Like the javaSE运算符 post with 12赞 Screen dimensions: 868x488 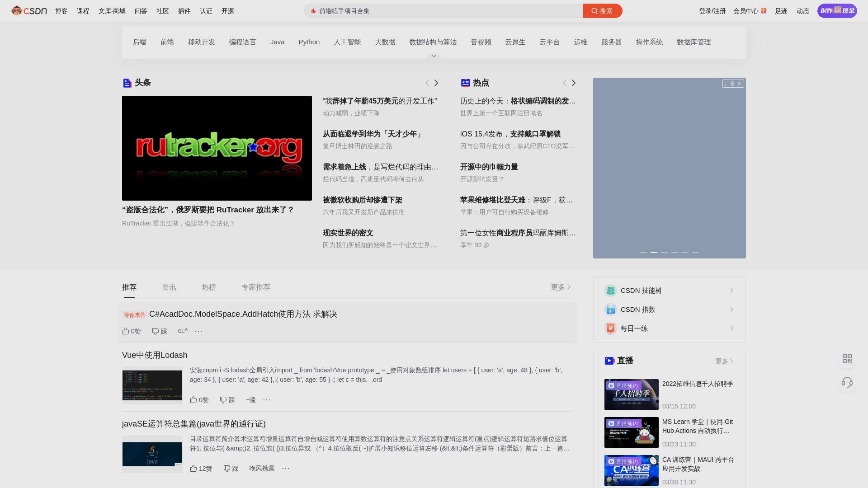tap(201, 469)
